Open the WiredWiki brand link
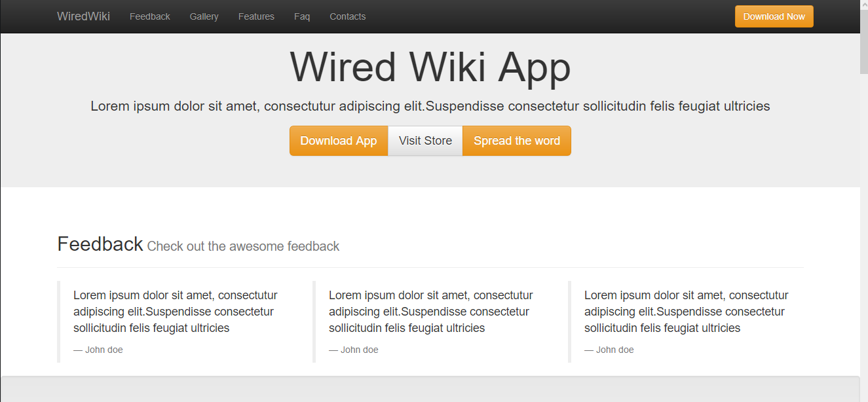The image size is (868, 402). point(83,16)
